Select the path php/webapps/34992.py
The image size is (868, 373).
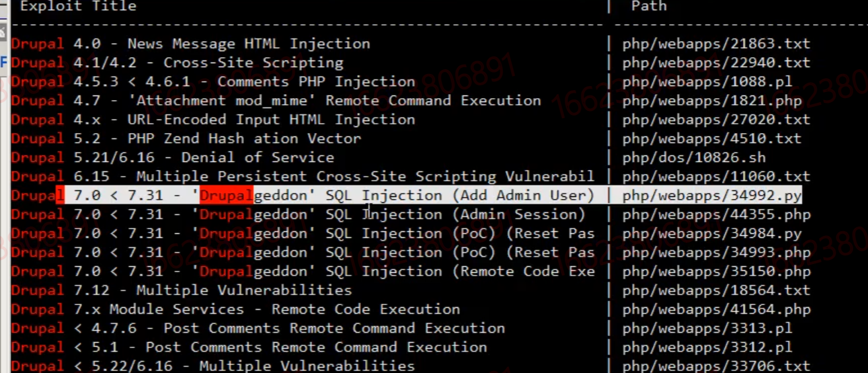712,196
